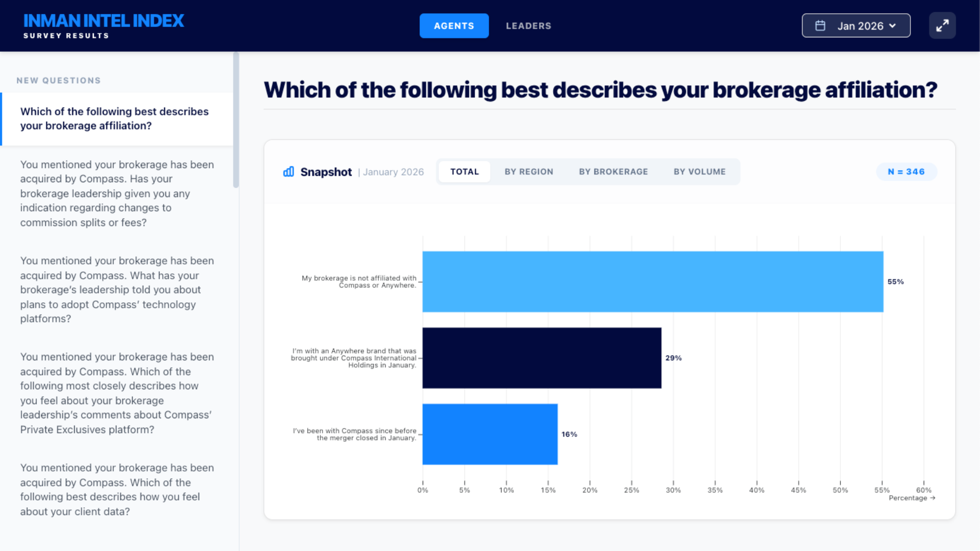Select the Total tab

464,172
